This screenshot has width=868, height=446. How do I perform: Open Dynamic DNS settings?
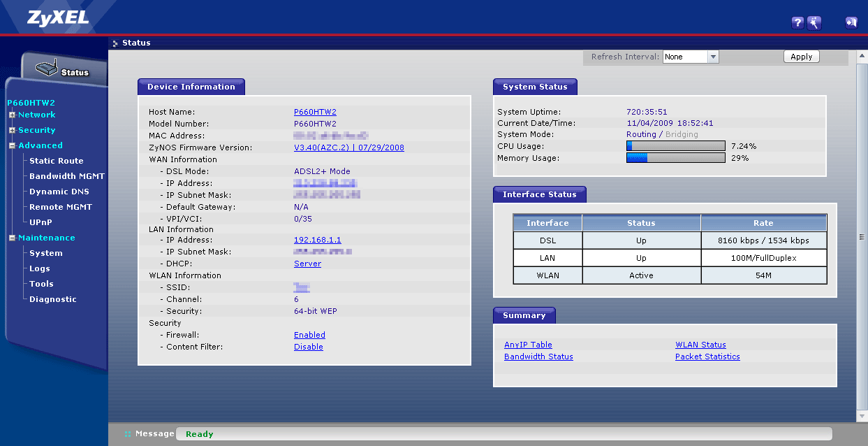click(x=59, y=192)
